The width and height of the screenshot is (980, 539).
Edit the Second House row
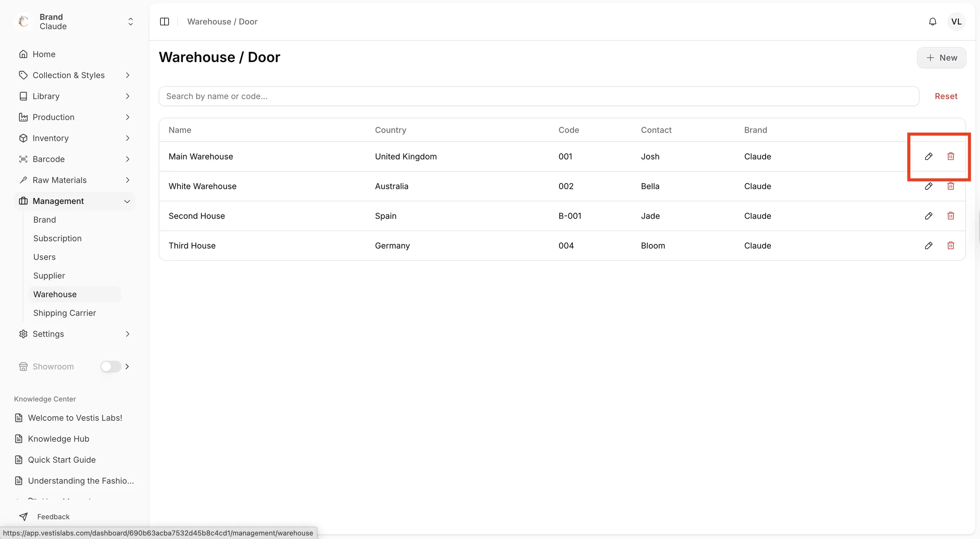[x=929, y=216]
